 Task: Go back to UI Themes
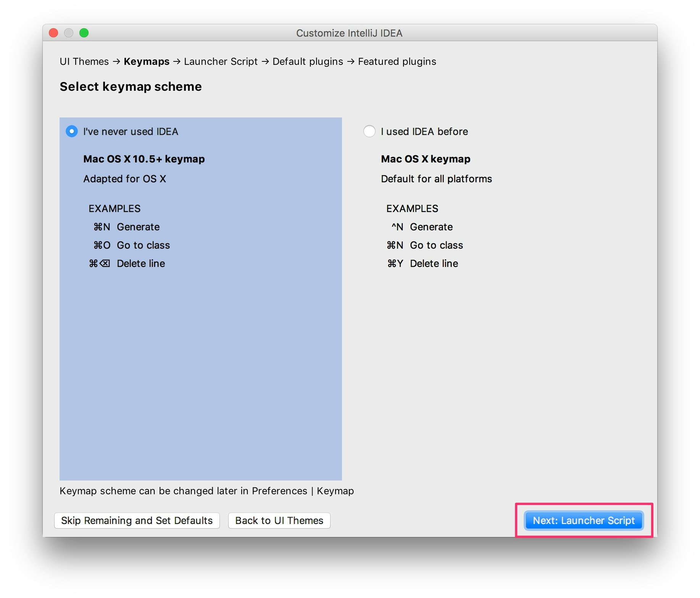(x=279, y=521)
